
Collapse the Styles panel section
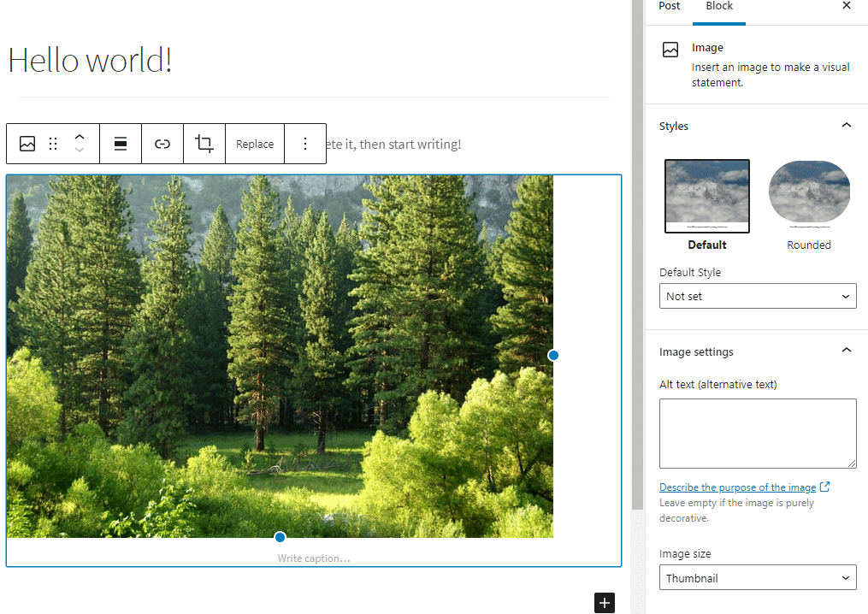[846, 126]
